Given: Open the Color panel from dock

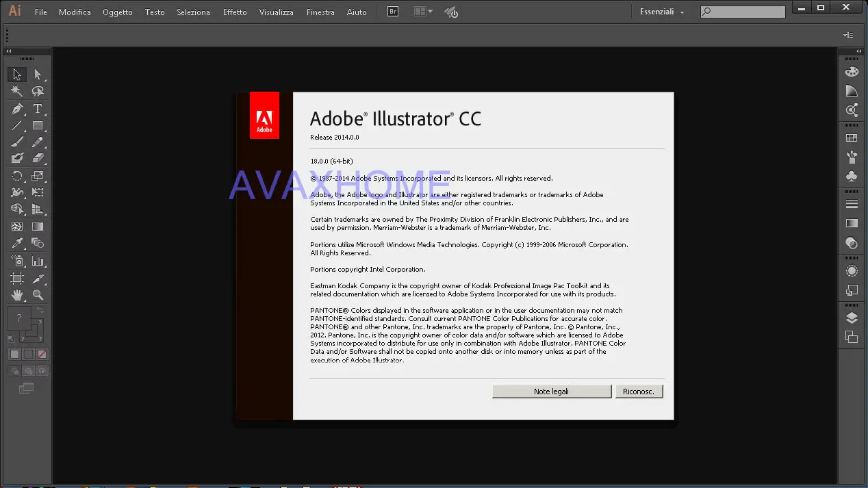Looking at the screenshot, I should (x=852, y=72).
